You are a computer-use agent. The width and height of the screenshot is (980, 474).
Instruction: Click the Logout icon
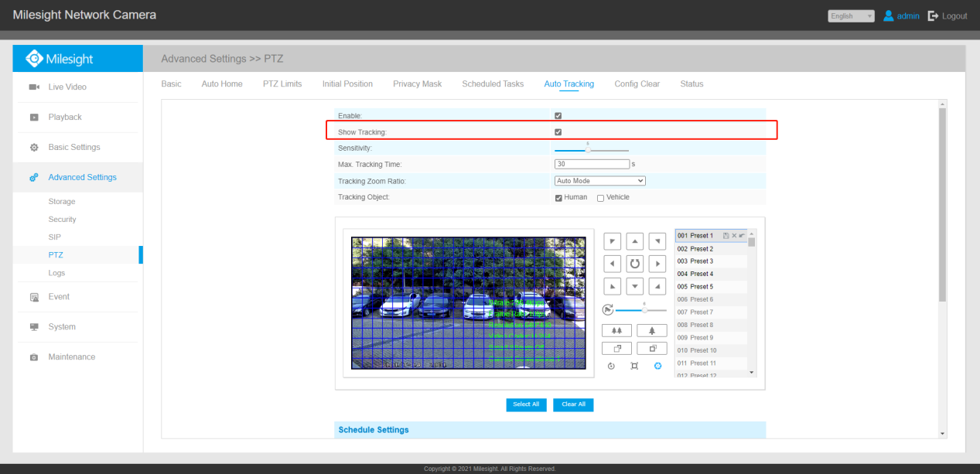click(934, 15)
